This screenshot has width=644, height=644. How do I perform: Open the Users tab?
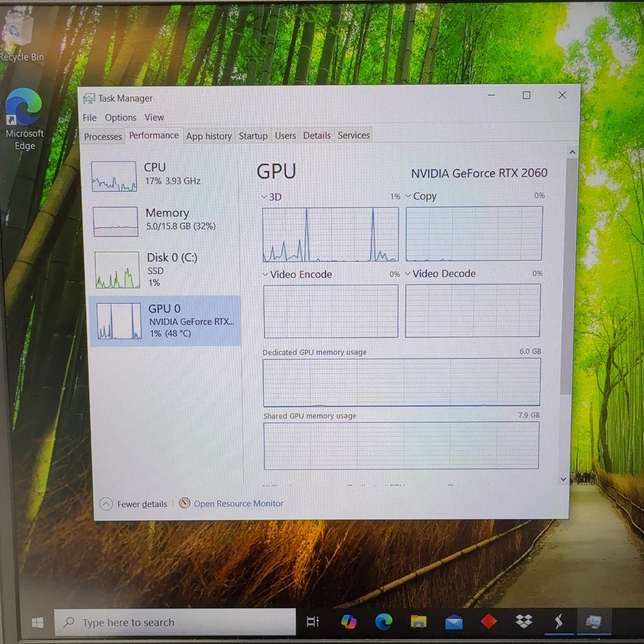pyautogui.click(x=285, y=136)
